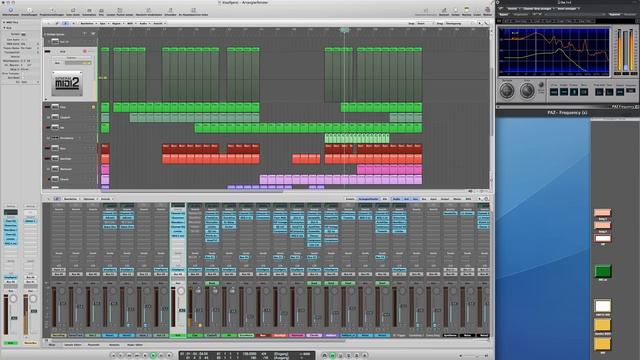Toggle Inst channel filter in mixer
The width and height of the screenshot is (640, 360).
(x=407, y=199)
